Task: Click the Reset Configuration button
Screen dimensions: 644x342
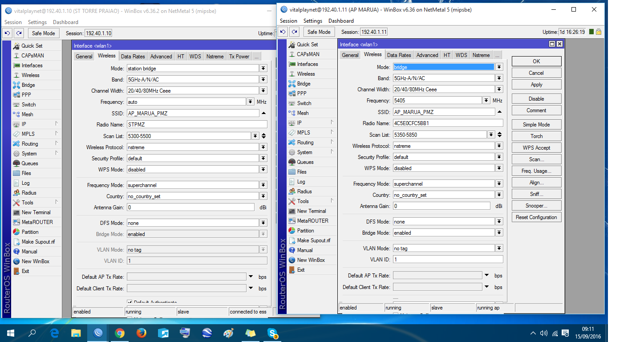Action: [x=536, y=217]
